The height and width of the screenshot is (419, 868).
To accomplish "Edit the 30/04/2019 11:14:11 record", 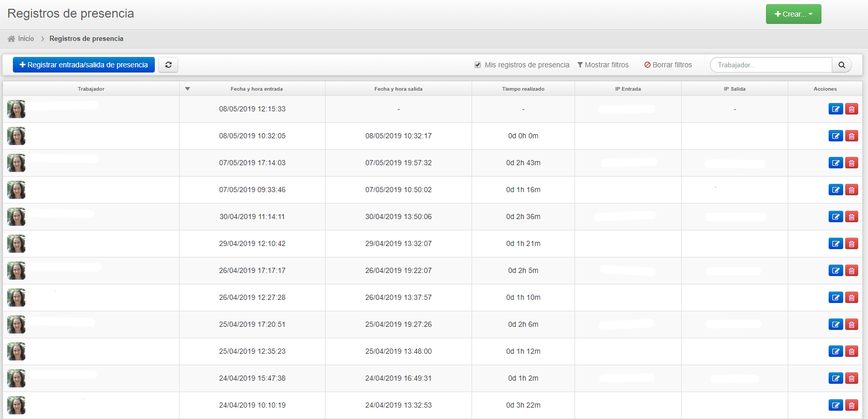I will [x=835, y=216].
